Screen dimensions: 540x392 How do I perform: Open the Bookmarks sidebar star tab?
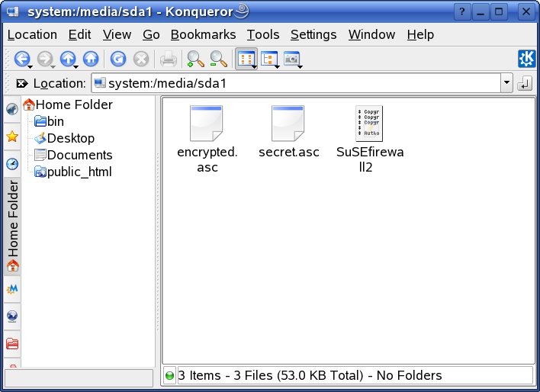point(12,137)
